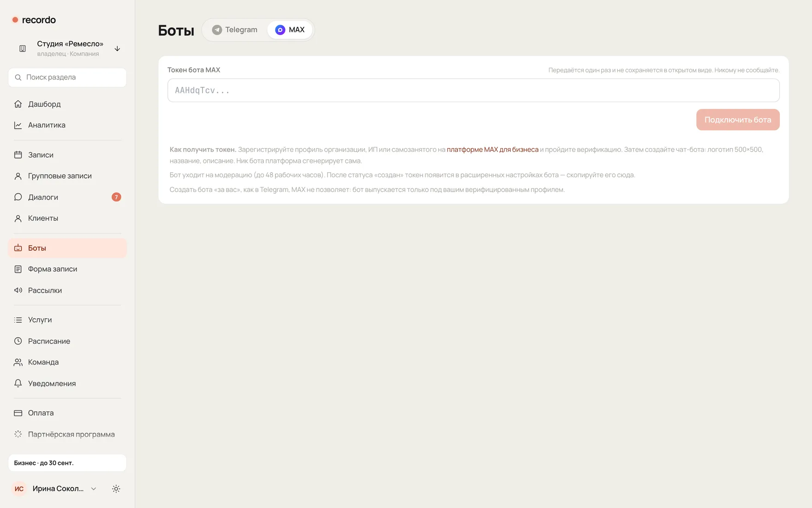Select the MAX bots tab
Image resolution: width=812 pixels, height=508 pixels.
tap(290, 30)
